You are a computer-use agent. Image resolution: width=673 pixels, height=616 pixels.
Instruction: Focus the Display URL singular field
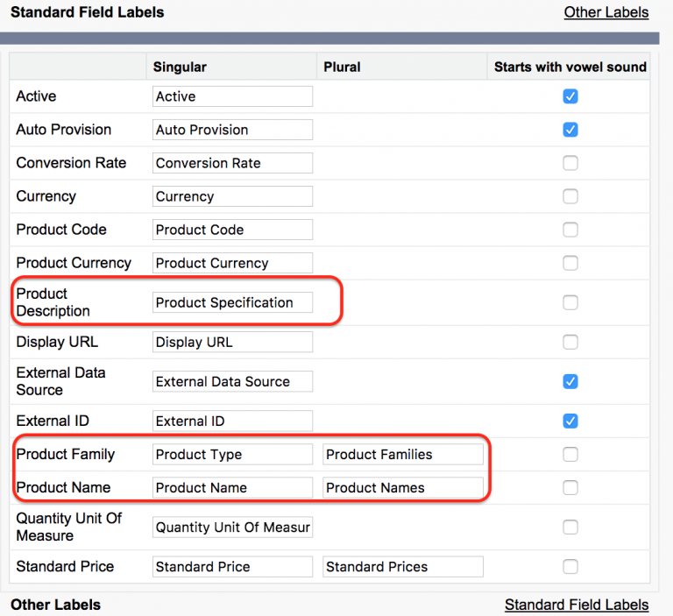[232, 342]
